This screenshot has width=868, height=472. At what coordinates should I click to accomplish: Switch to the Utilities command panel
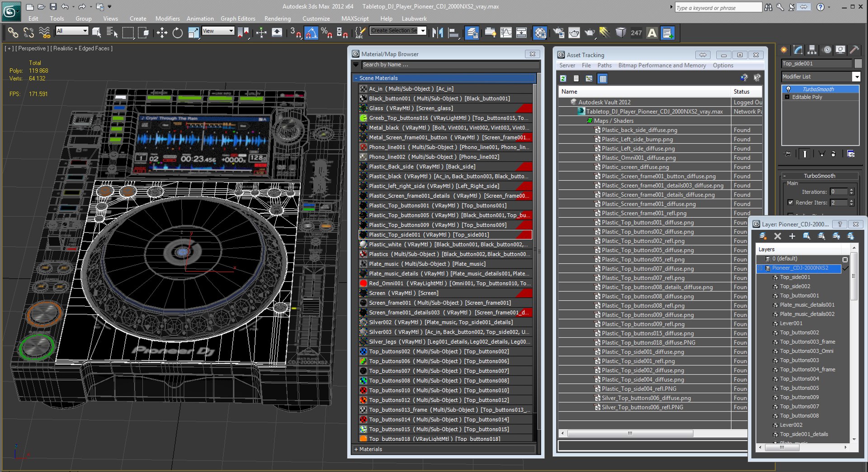(x=854, y=50)
